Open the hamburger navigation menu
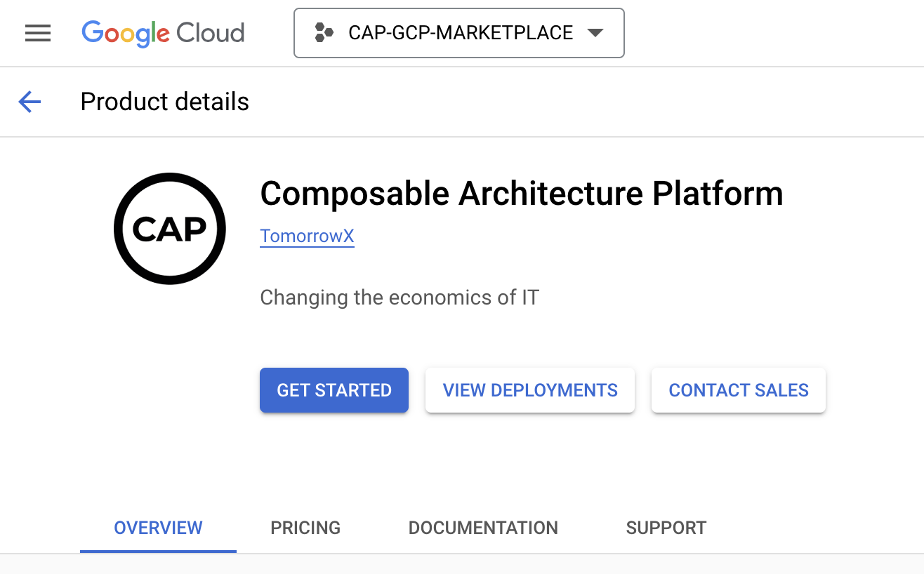Image resolution: width=924 pixels, height=574 pixels. [38, 33]
